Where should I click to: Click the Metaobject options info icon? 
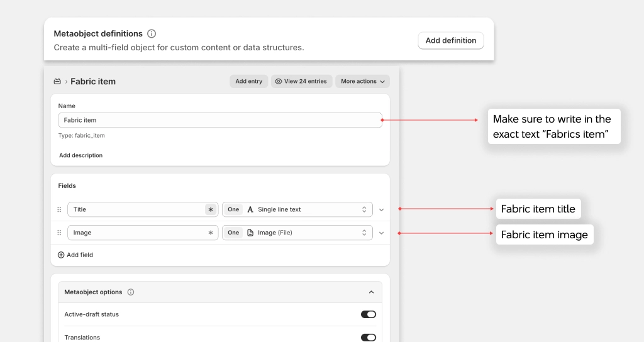pos(131,292)
